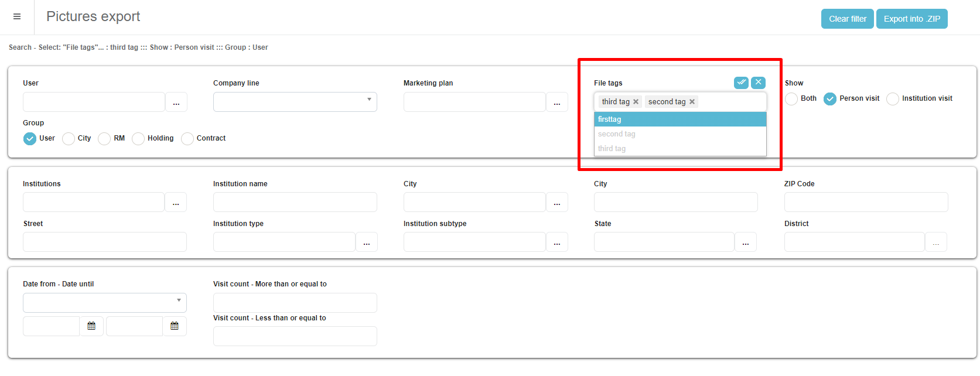
Task: Open the Date until calendar picker
Action: pyautogui.click(x=175, y=326)
